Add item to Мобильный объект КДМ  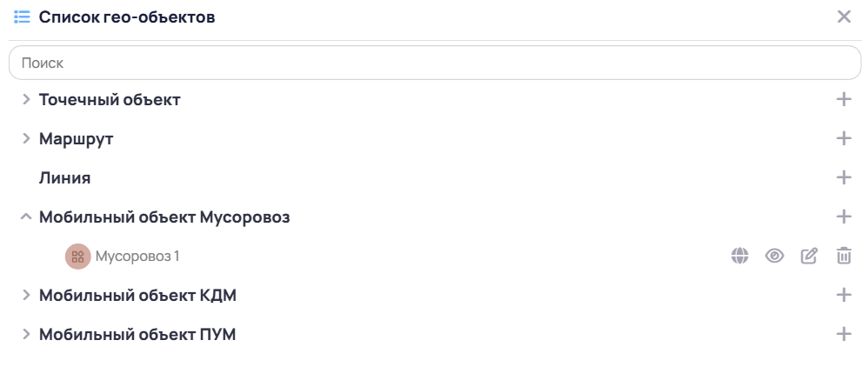[x=844, y=295]
